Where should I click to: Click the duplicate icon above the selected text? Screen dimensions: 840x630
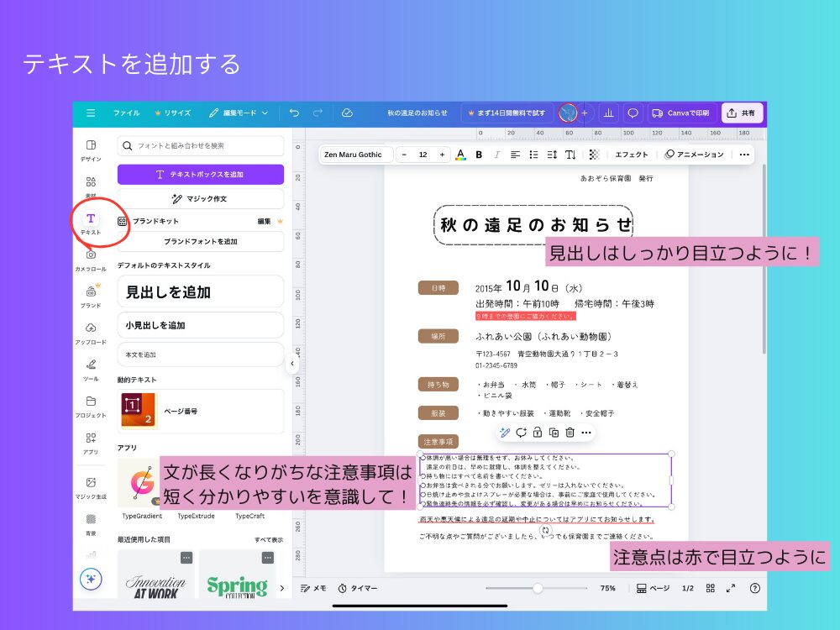(554, 432)
